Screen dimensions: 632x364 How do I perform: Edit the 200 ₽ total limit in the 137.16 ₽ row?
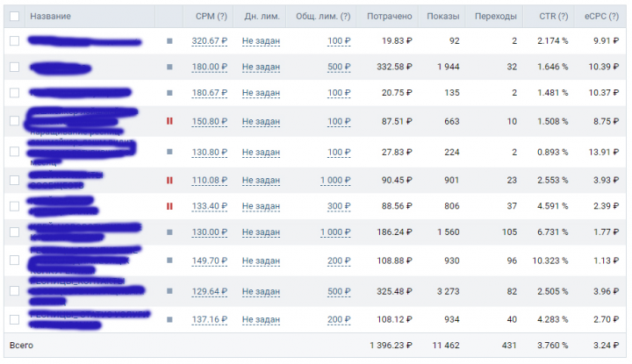pos(339,320)
